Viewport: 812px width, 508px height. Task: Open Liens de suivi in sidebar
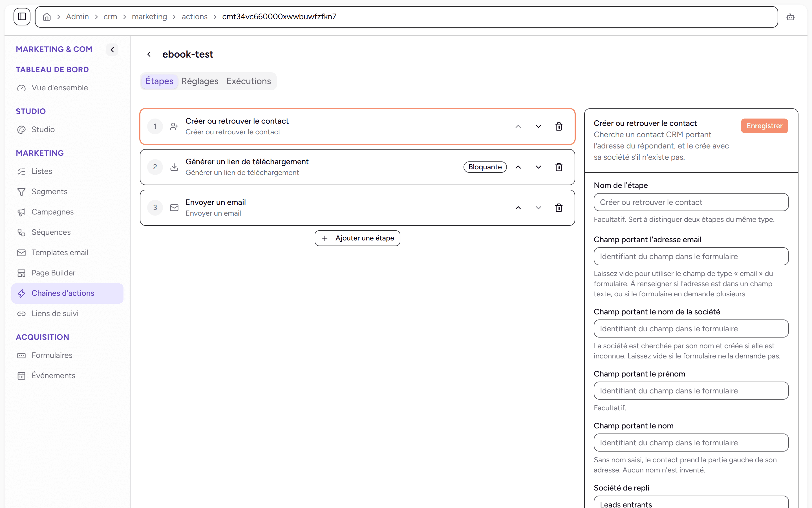click(x=67, y=314)
